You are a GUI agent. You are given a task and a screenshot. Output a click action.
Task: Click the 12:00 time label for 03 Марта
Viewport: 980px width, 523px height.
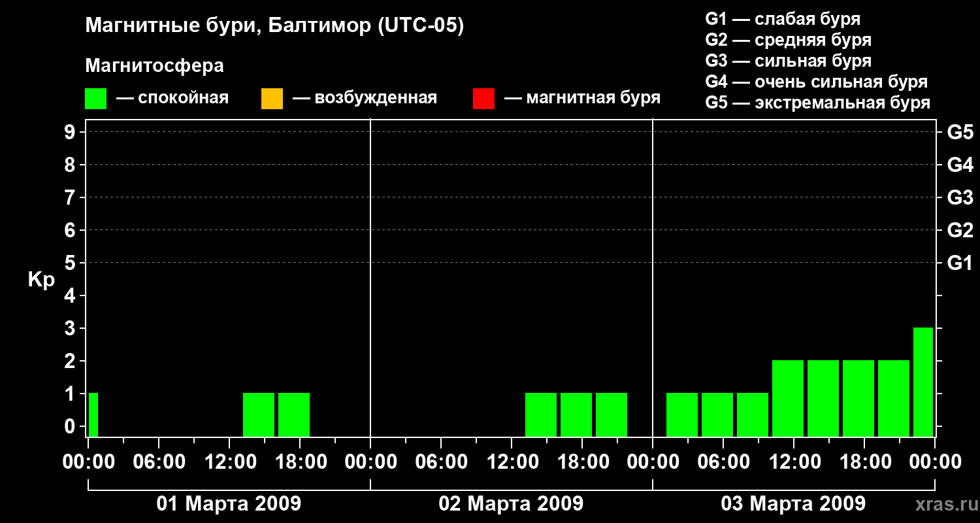[794, 462]
